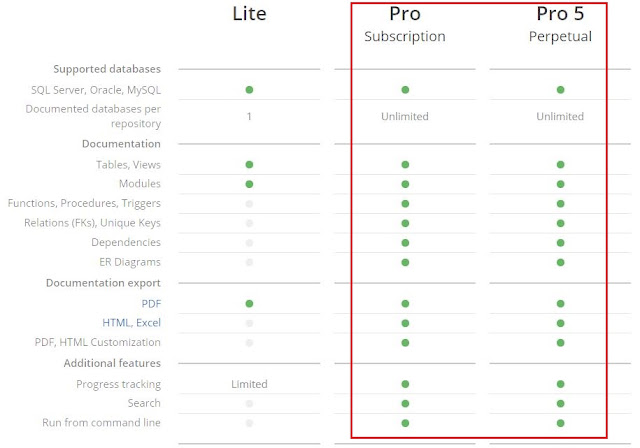Open the HTML, Excel export link
Viewport: 640px width, 448px height.
(131, 323)
